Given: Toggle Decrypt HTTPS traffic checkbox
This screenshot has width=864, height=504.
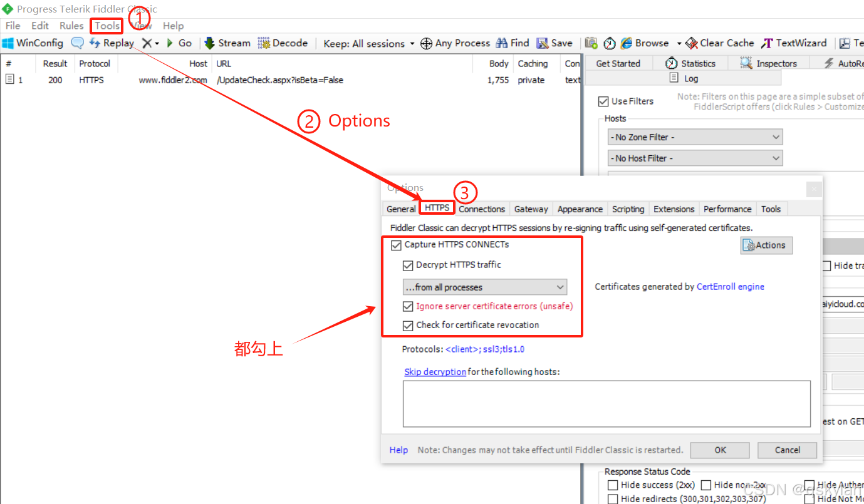Looking at the screenshot, I should (408, 265).
